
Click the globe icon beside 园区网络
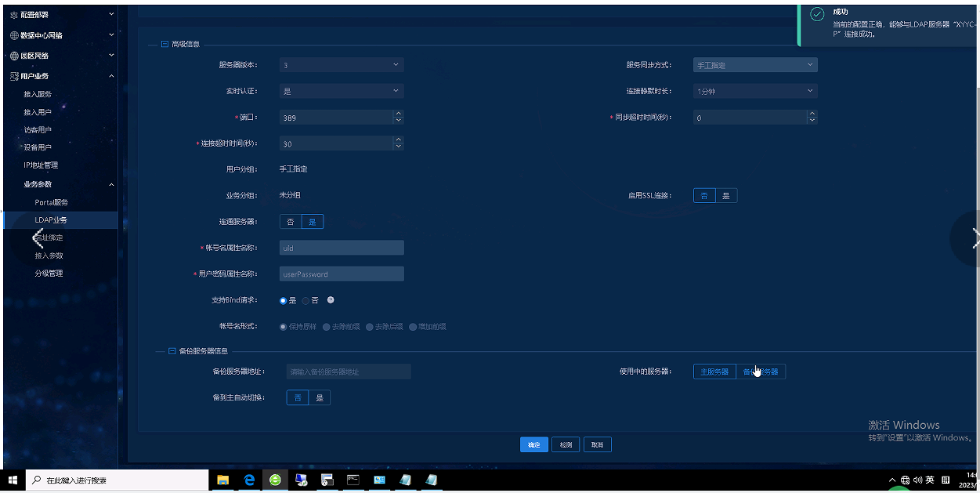[14, 56]
